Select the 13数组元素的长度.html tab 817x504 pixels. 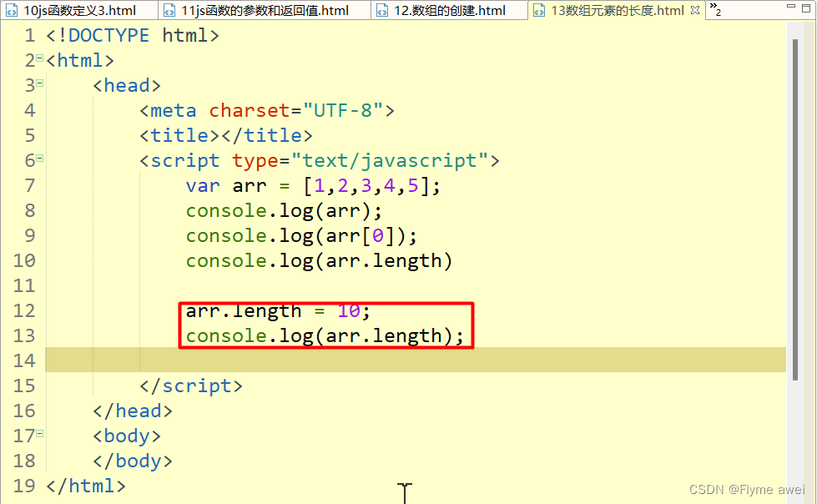(x=617, y=10)
